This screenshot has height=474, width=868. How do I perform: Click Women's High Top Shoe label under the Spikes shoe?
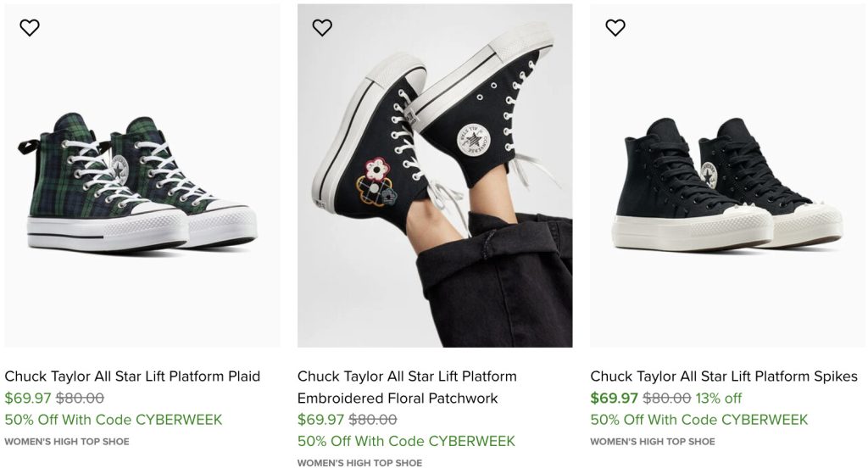653,442
